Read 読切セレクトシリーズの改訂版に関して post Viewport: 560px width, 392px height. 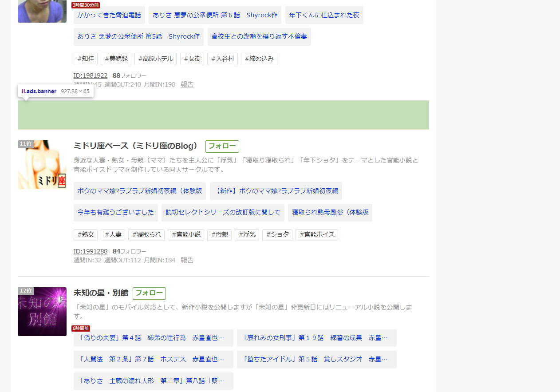pos(223,213)
